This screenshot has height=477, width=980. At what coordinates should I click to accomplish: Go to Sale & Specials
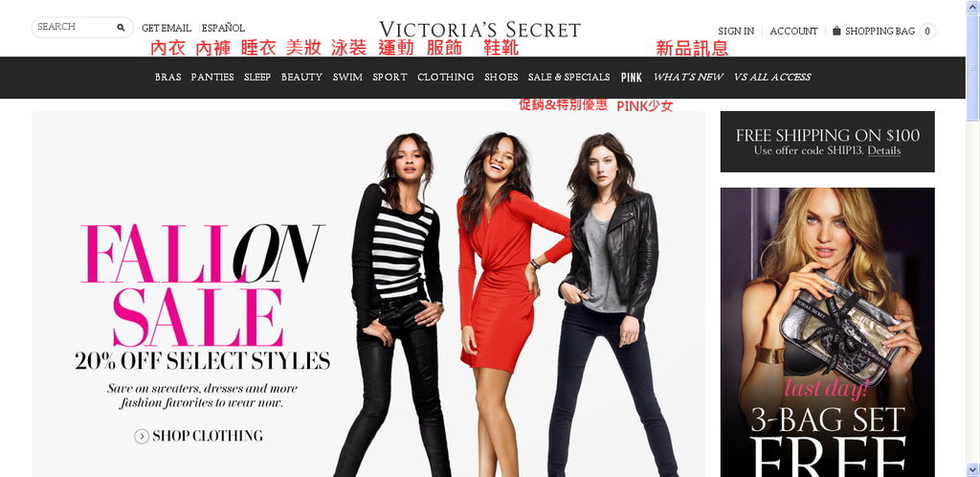pyautogui.click(x=568, y=77)
